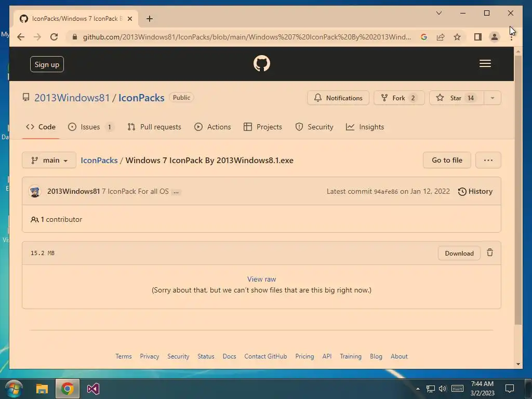Open the Chrome profile avatar

[495, 37]
